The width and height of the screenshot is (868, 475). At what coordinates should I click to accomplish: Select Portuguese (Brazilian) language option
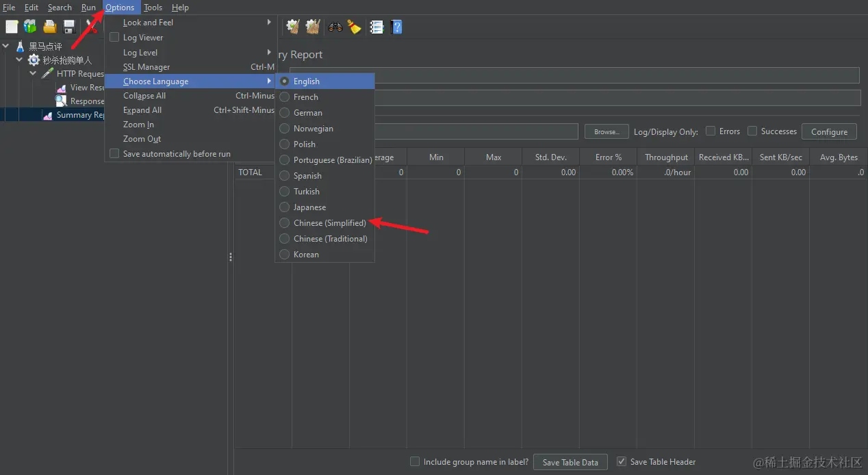[324, 159]
